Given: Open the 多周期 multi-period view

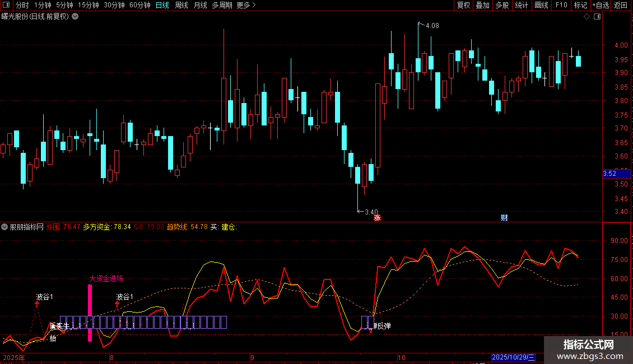Looking at the screenshot, I should point(222,5).
